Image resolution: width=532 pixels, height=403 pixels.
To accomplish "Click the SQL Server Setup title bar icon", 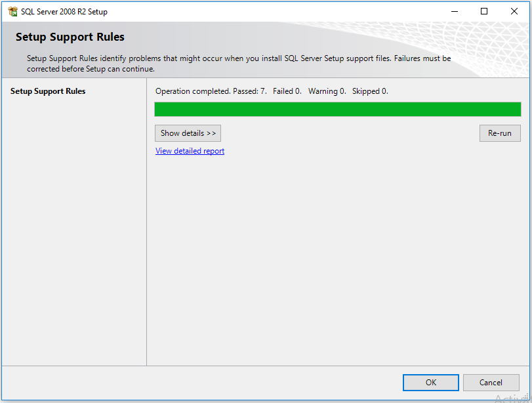I will (12, 12).
